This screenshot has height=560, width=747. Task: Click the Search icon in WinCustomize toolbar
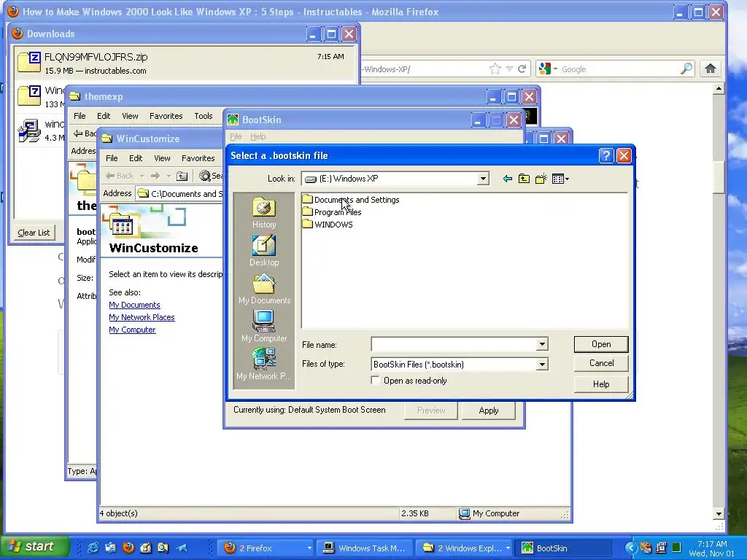pos(205,176)
